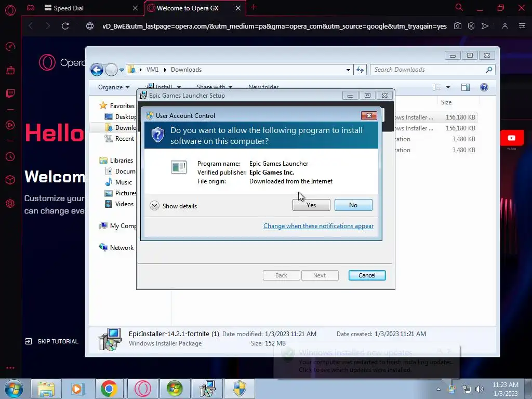This screenshot has height=399, width=532.
Task: Open GX Control speedometer in sidebar
Action: [x=10, y=46]
